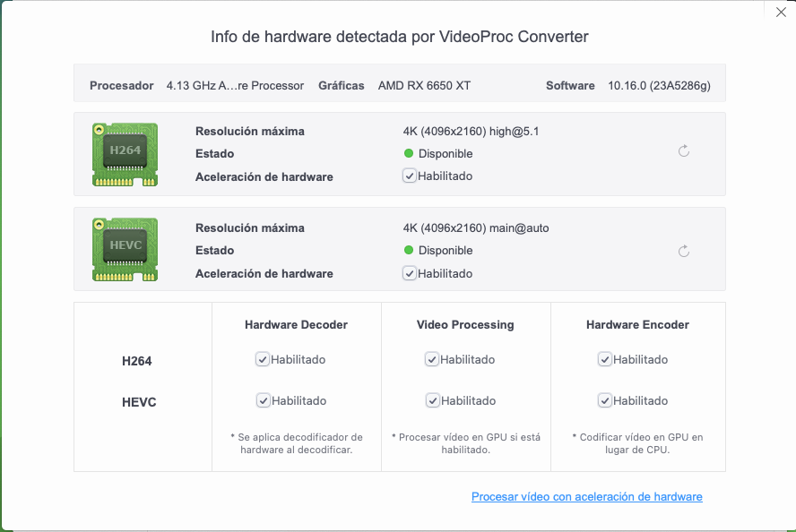Screen dimensions: 796x532
Task: Uncheck H264 Hardware Encoder Habilitado
Action: coord(604,359)
